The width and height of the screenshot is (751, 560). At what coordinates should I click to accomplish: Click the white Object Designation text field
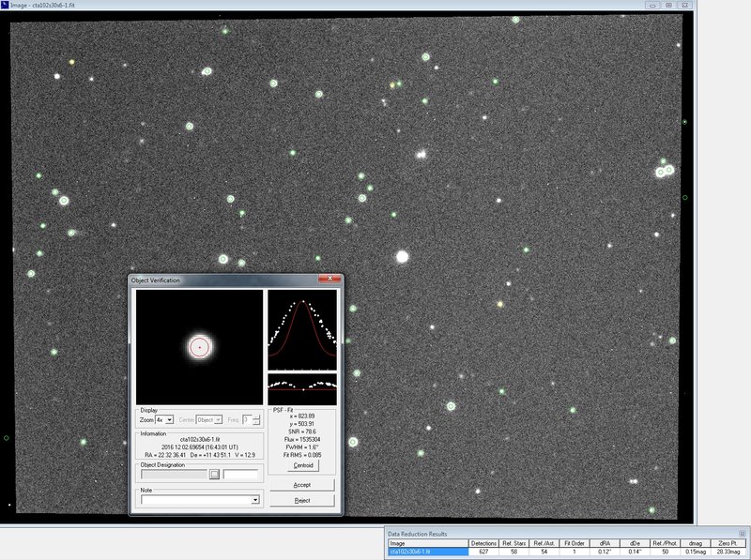pyautogui.click(x=240, y=475)
